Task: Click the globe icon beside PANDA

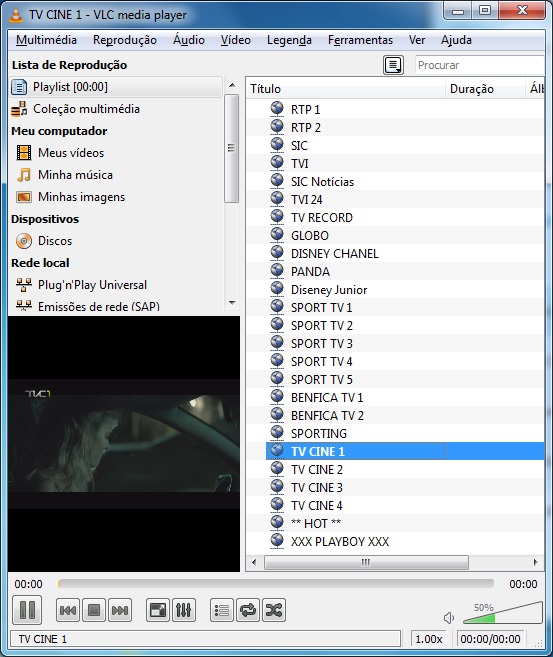Action: pos(277,271)
